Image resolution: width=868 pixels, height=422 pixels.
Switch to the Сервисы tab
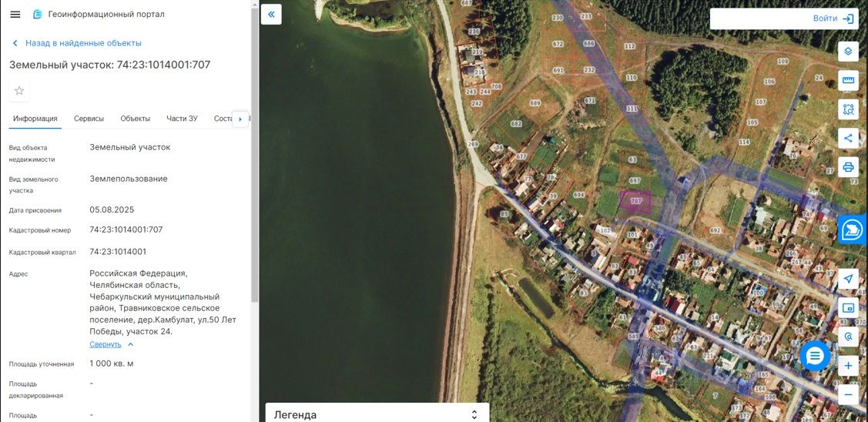pyautogui.click(x=89, y=119)
